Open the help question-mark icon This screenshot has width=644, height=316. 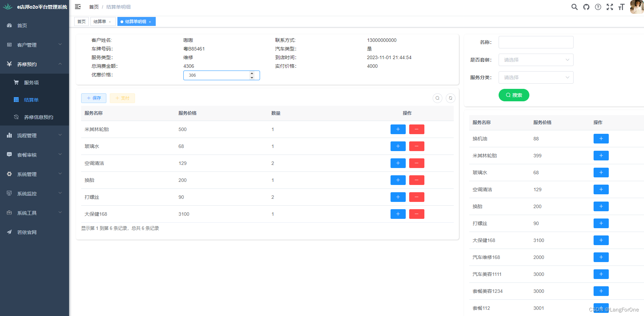tap(598, 7)
